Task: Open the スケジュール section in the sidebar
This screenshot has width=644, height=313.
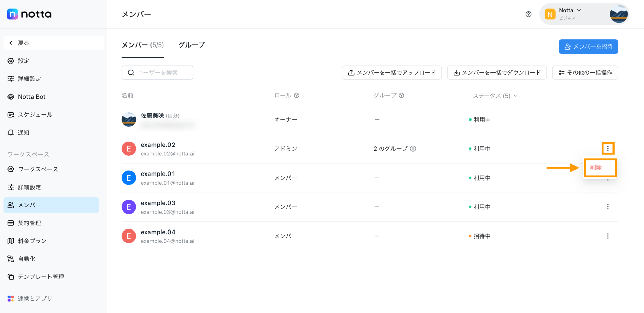Action: (35, 114)
